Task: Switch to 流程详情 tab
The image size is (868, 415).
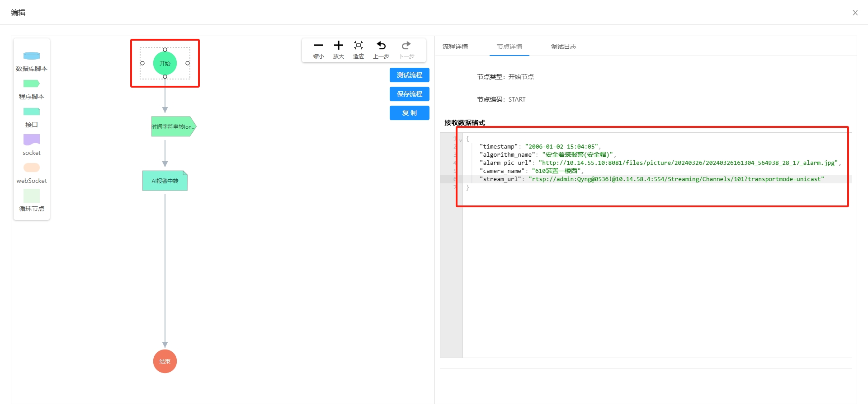Action: click(x=455, y=47)
